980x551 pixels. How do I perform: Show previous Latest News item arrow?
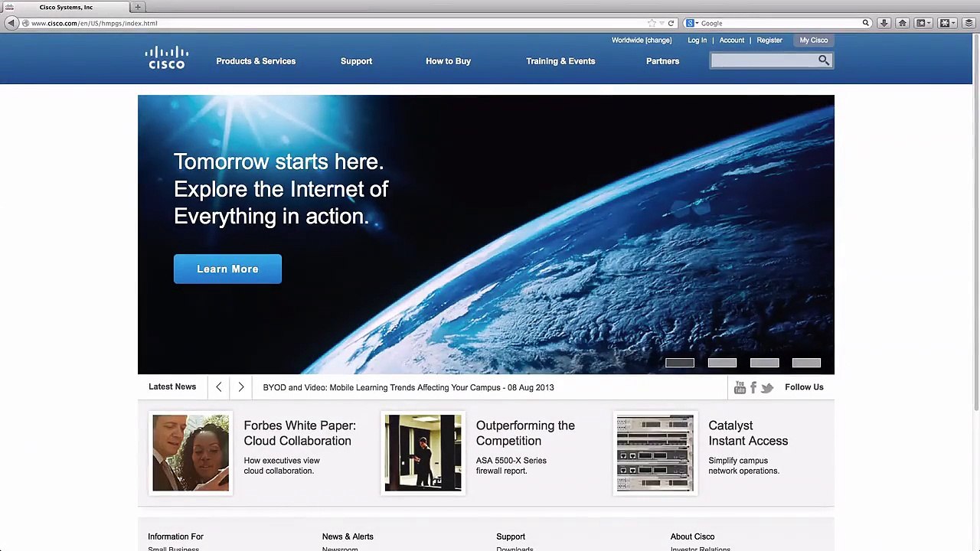click(219, 387)
